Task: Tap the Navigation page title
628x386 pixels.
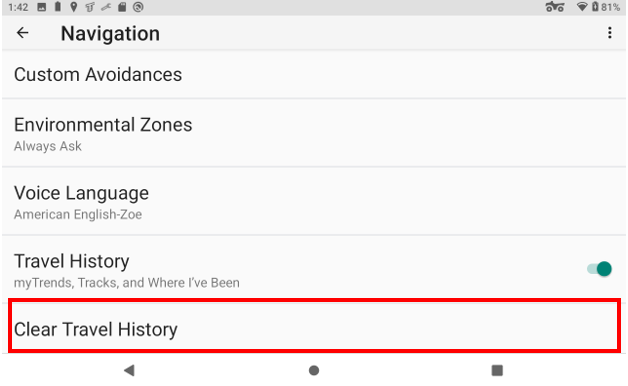Action: 110,33
